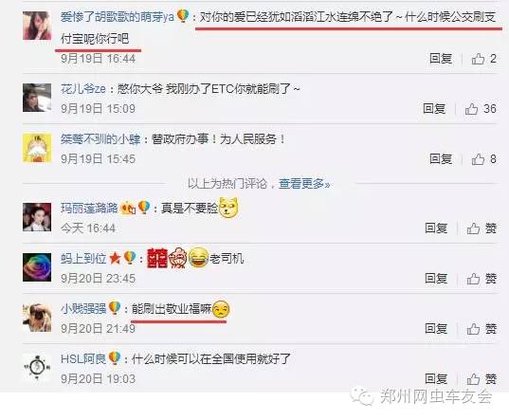509x420 pixels.
Task: Open username 爱惨了胡歌歌的萌芽ya profile
Action: pos(118,16)
